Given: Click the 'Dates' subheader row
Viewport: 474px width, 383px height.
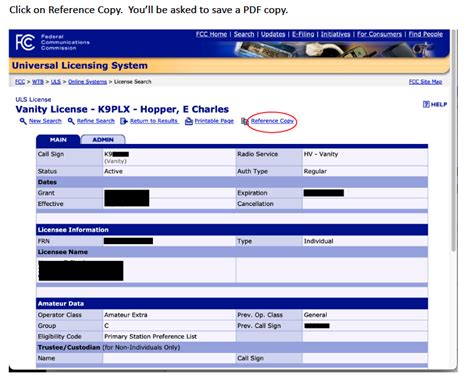Looking at the screenshot, I should [232, 182].
